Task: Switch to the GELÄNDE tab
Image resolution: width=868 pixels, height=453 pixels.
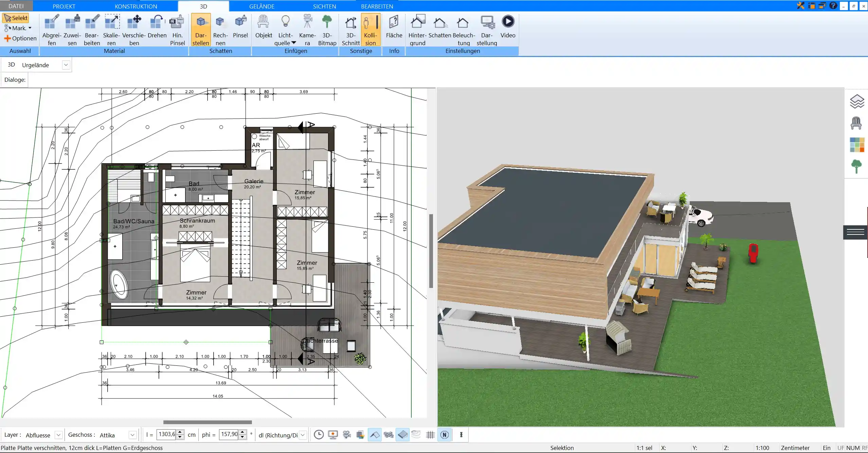Action: (262, 6)
